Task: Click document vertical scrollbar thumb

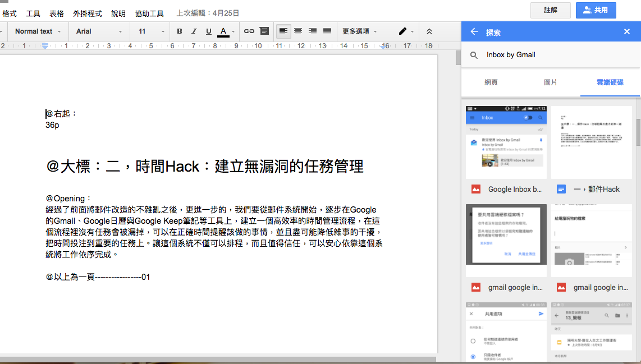Action: tap(458, 58)
